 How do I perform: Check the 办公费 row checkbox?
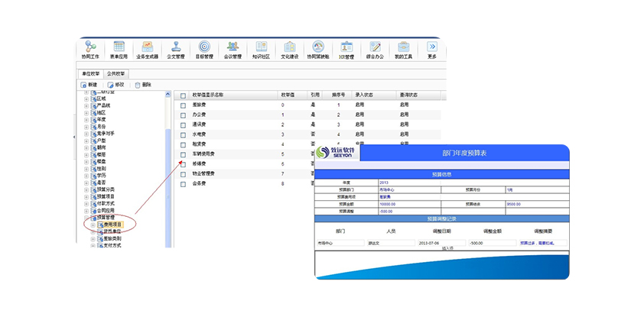click(x=183, y=115)
